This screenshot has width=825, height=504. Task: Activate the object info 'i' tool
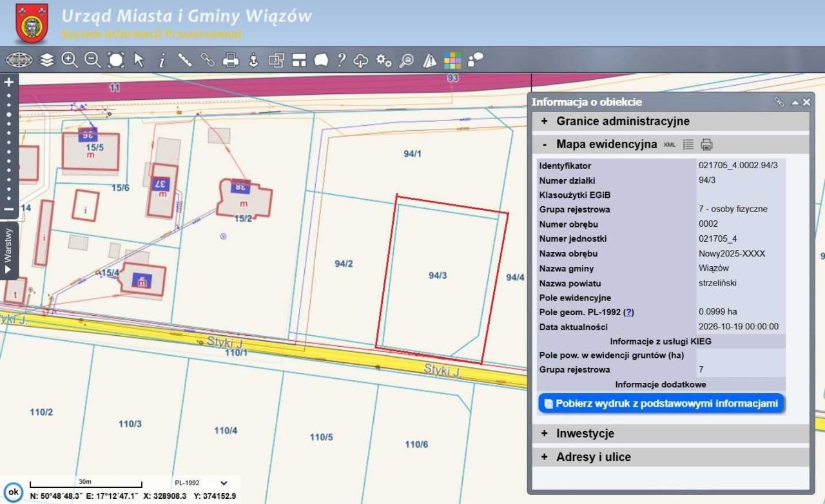click(162, 60)
